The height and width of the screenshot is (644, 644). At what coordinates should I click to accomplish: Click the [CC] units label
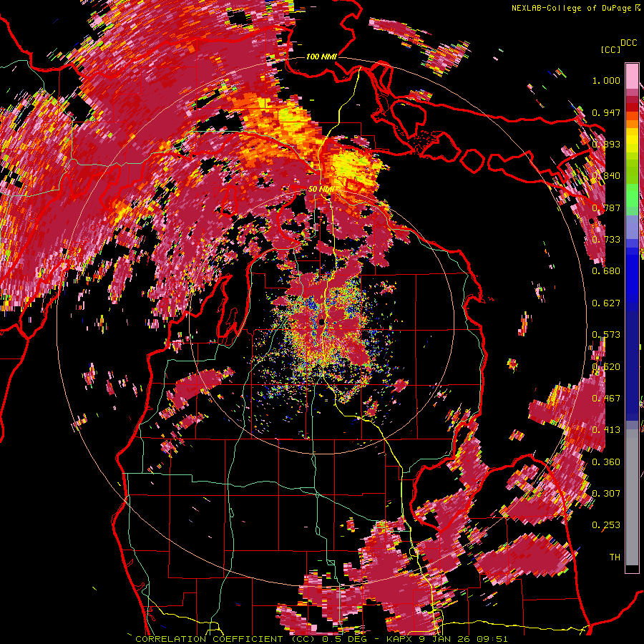[x=611, y=49]
